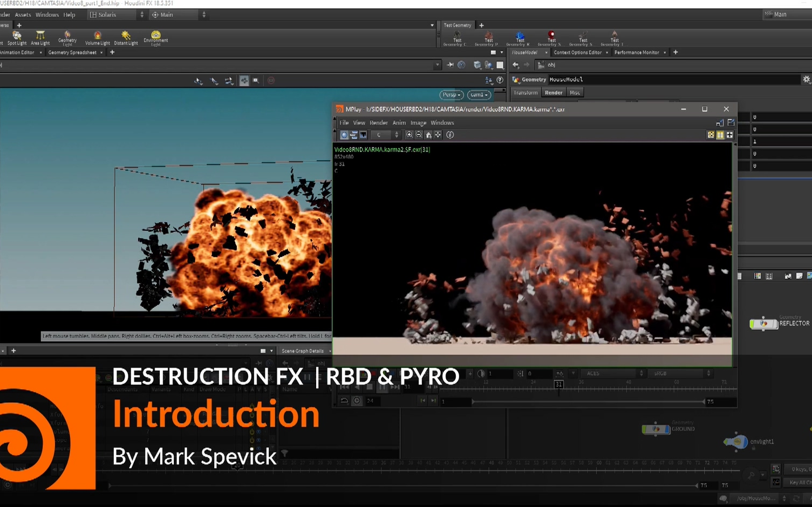This screenshot has height=507, width=812.
Task: Open the Solaris desktop dropdown
Action: [x=117, y=15]
